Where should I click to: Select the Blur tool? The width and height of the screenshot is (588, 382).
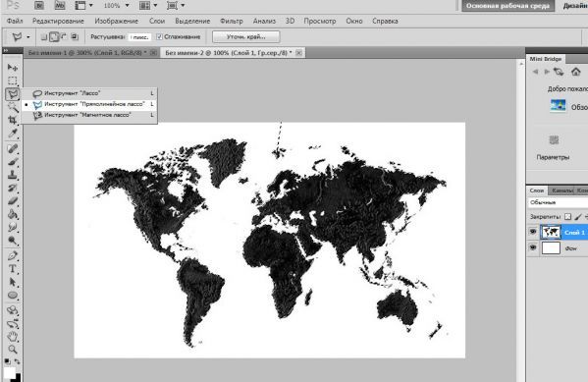coord(13,227)
